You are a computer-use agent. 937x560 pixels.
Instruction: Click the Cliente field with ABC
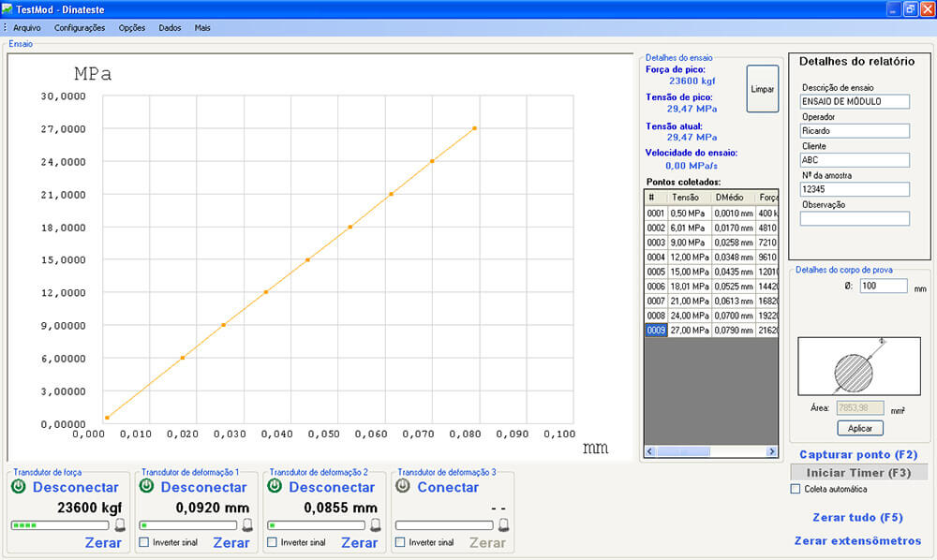(x=855, y=160)
